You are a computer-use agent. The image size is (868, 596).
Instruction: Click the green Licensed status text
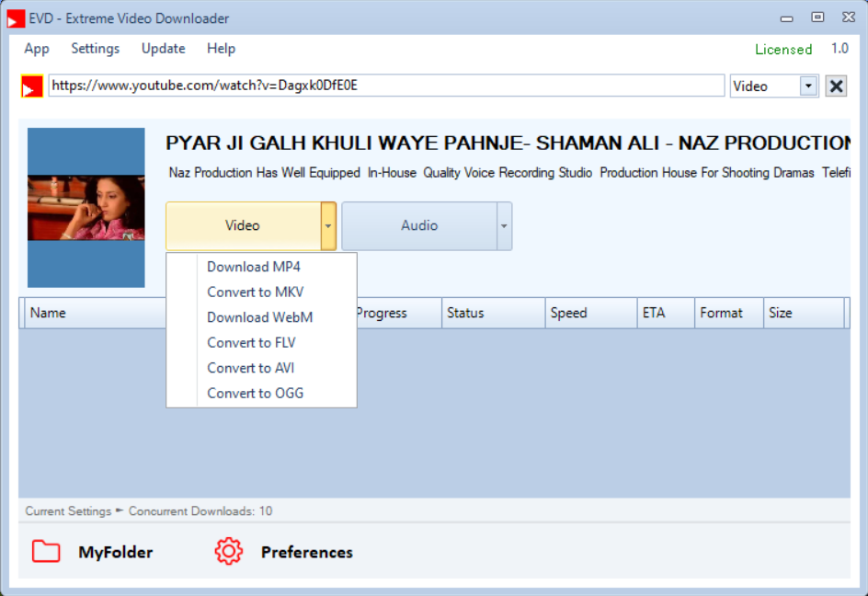[783, 50]
